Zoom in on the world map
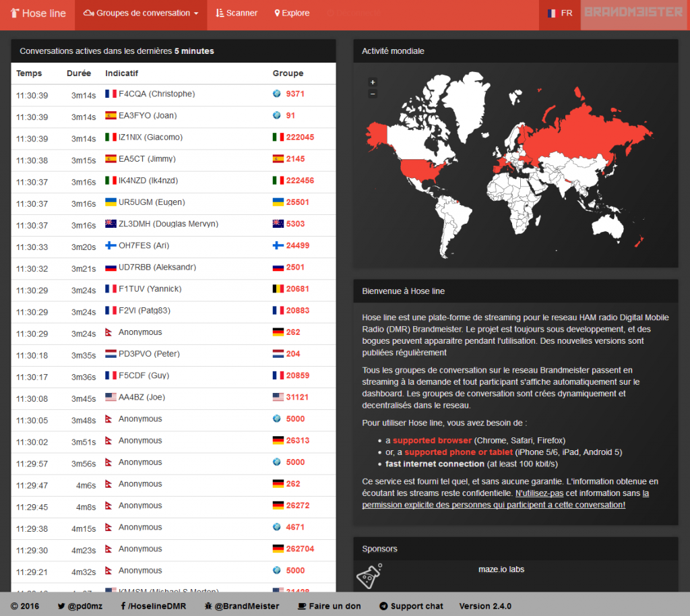 (x=373, y=82)
